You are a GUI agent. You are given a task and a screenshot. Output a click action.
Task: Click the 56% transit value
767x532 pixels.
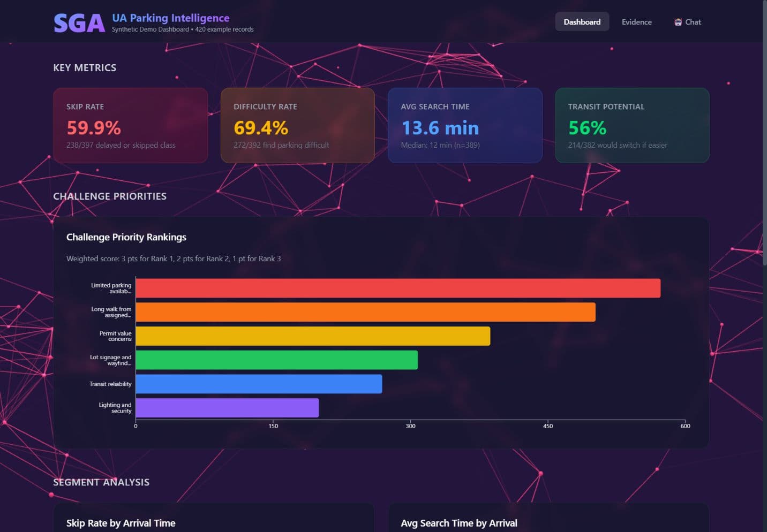[x=587, y=128]
